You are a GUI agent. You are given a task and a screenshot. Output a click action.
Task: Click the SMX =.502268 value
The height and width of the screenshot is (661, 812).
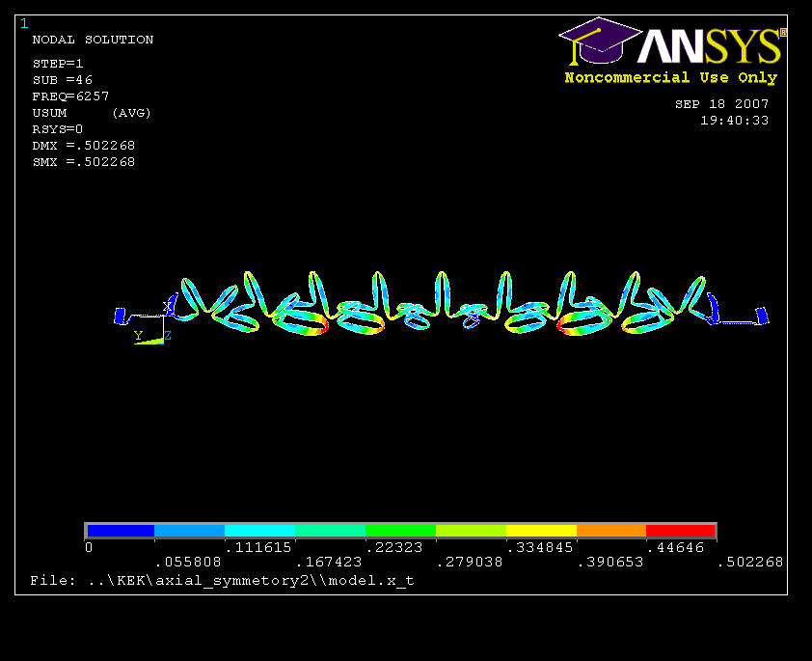pos(83,162)
